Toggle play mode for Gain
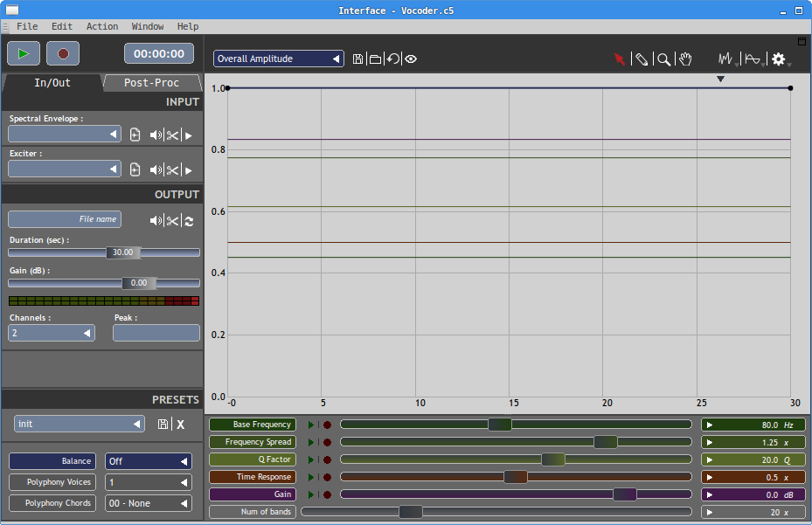812x525 pixels. pos(310,494)
